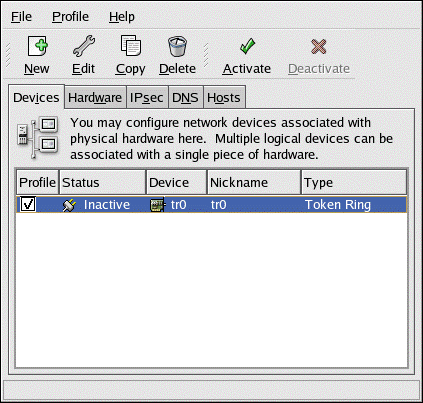Uncheck the tr0 profile checkbox
The height and width of the screenshot is (403, 423).
(x=28, y=204)
